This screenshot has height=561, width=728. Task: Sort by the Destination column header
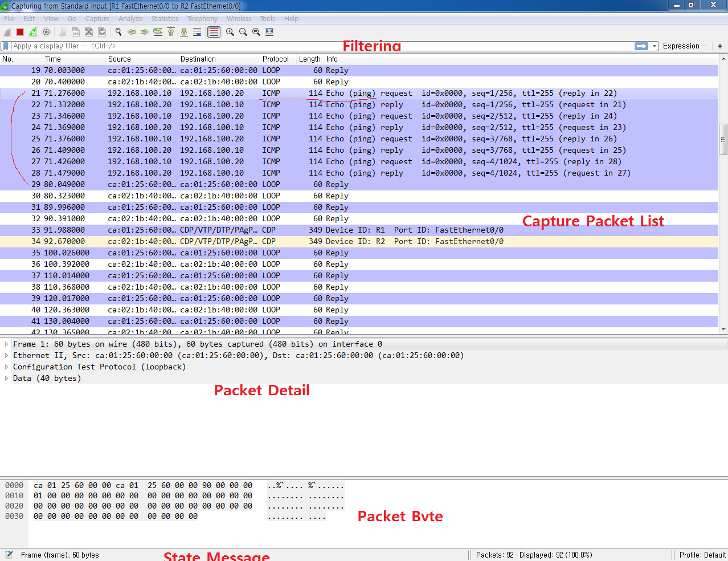coord(219,59)
